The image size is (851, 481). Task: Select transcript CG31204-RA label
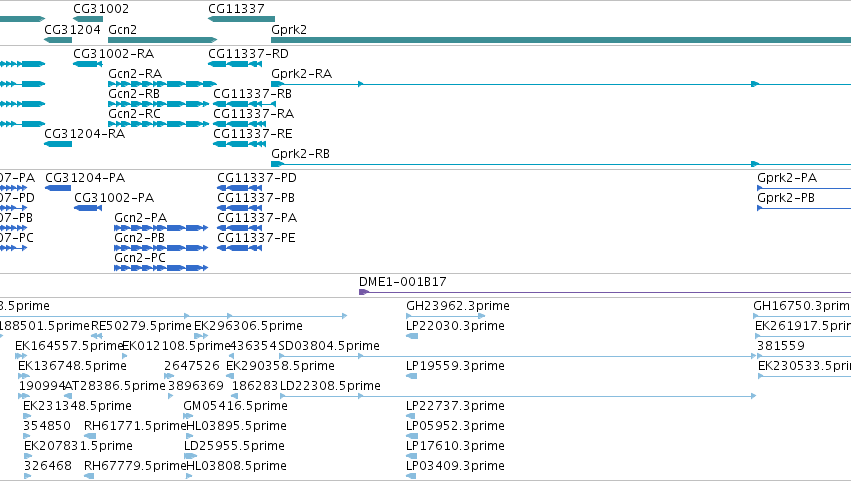[85, 134]
